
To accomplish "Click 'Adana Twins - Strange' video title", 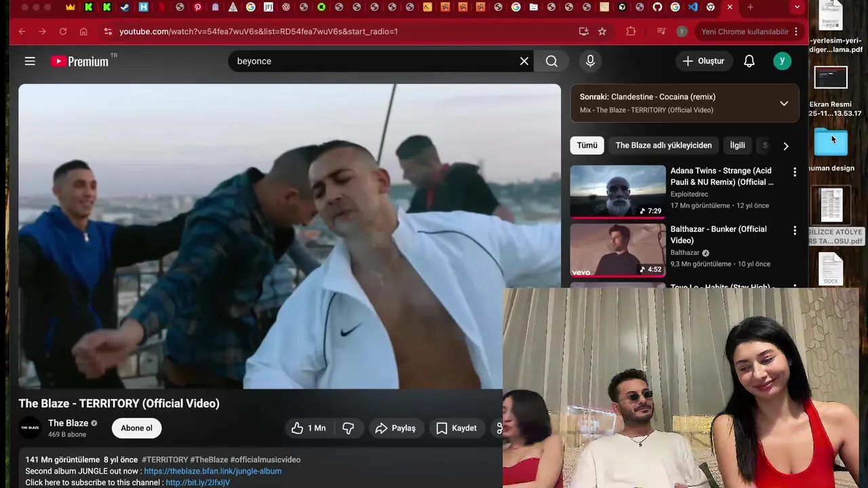I will [722, 176].
